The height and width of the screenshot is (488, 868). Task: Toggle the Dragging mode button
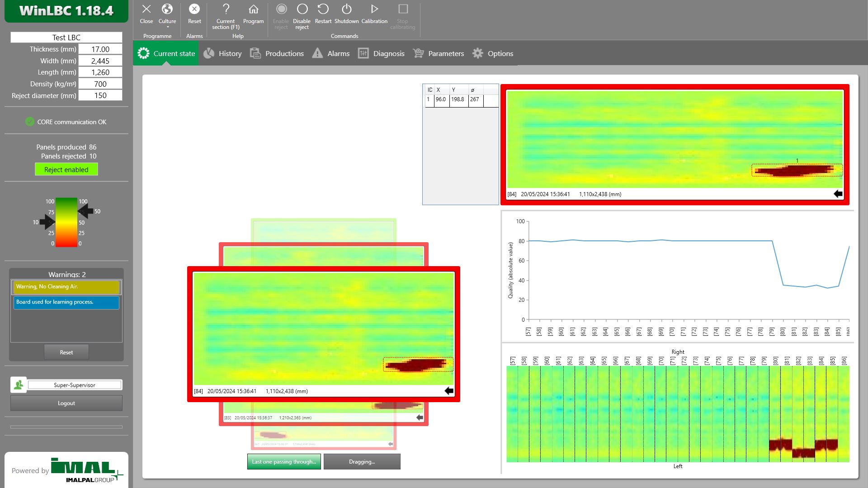point(362,462)
